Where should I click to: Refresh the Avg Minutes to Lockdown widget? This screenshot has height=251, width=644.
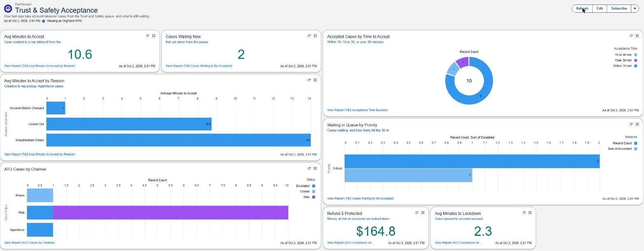tap(524, 213)
